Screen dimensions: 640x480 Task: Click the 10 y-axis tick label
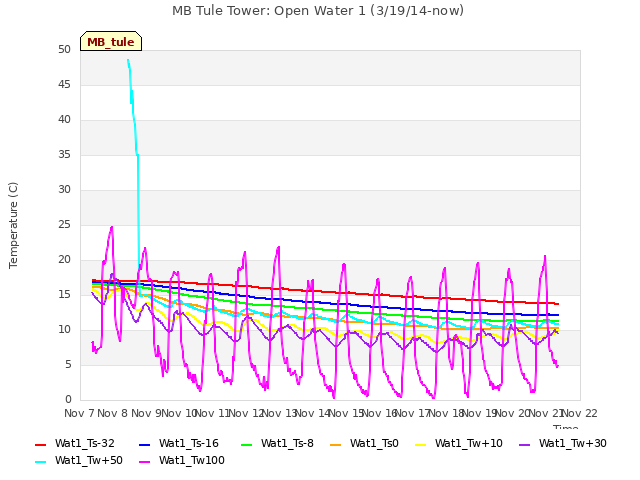tap(64, 330)
